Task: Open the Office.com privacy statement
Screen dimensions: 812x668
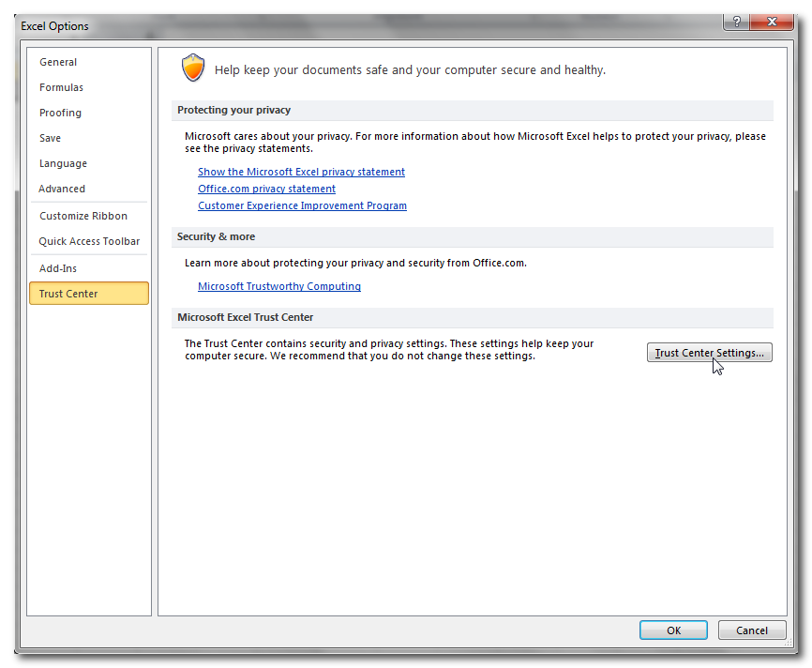Action: 266,189
